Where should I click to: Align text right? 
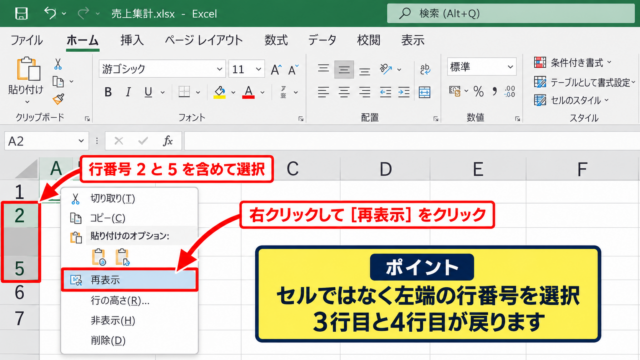(x=364, y=92)
